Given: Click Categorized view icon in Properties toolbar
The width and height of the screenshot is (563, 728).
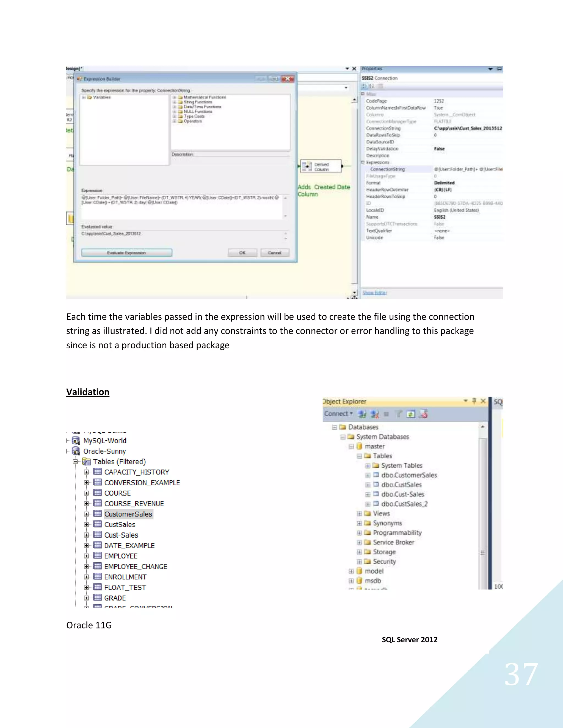Looking at the screenshot, I should [x=364, y=86].
